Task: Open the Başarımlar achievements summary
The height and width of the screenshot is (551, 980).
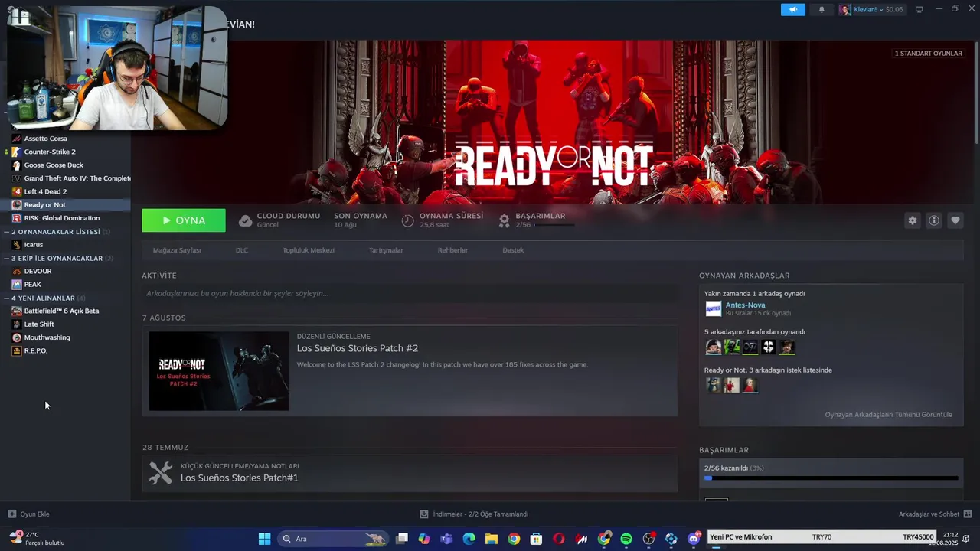Action: coord(536,220)
